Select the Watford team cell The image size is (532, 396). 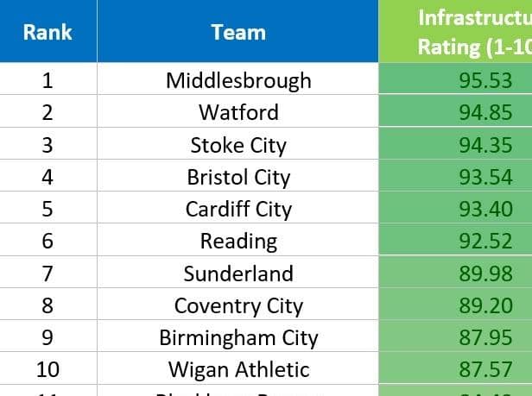coord(237,111)
